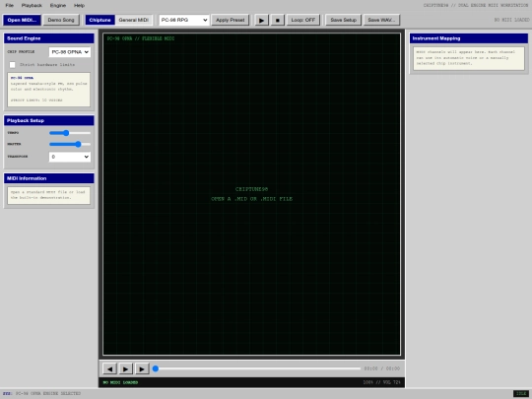
Task: Click 'PC-98 OPNA ENGINE SELECTED' status text
Action: pyautogui.click(x=48, y=393)
